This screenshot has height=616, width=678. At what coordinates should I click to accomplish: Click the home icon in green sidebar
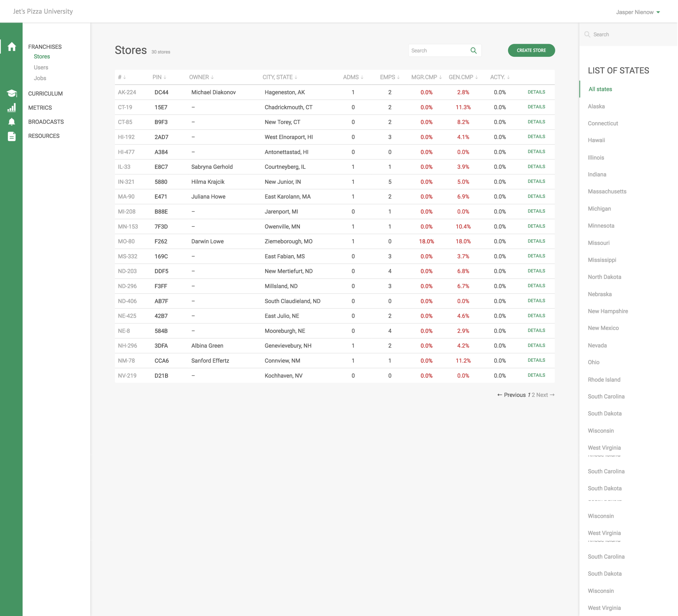[12, 47]
